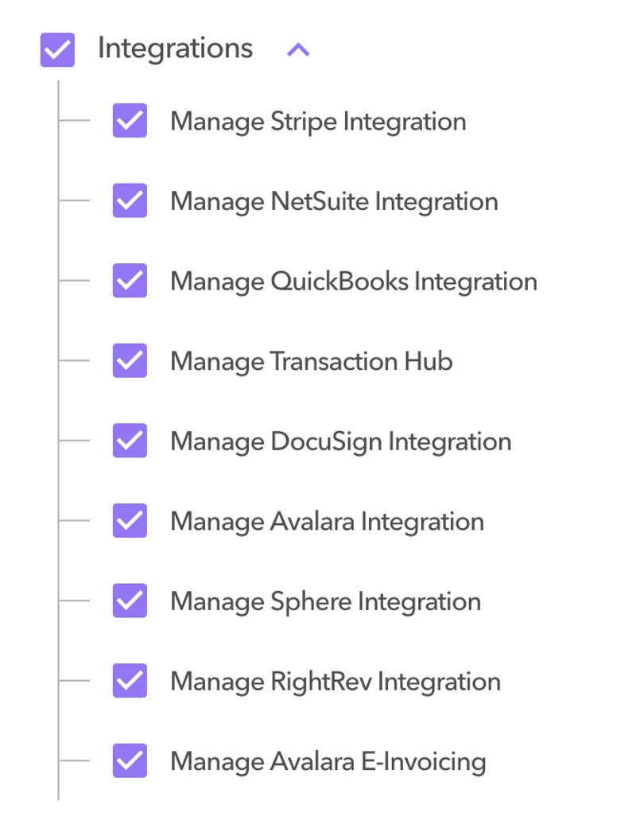636x840 pixels.
Task: Click the Manage Transaction Hub text
Action: coord(312,361)
